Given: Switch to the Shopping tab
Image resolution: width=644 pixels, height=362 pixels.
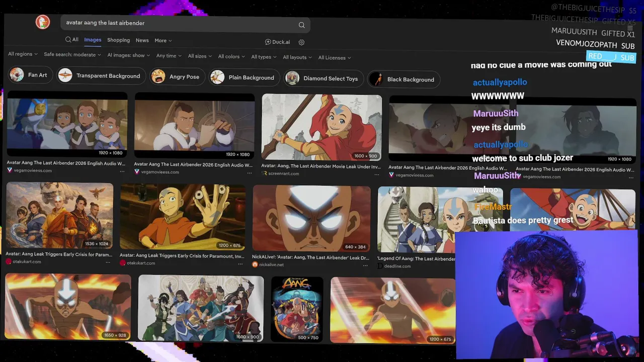Looking at the screenshot, I should [118, 40].
